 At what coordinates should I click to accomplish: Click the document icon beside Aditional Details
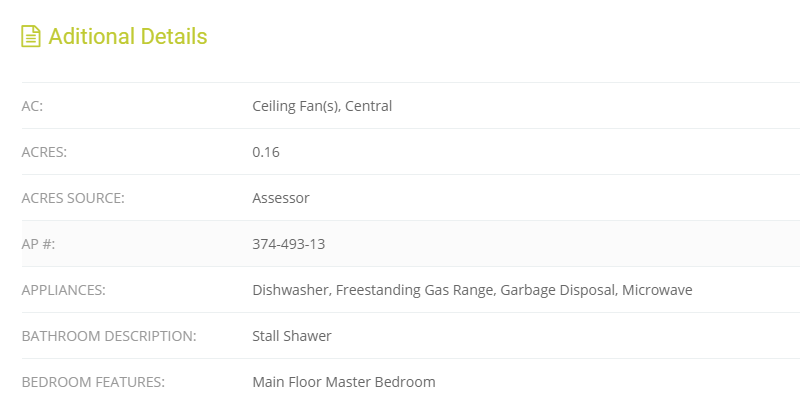click(31, 36)
